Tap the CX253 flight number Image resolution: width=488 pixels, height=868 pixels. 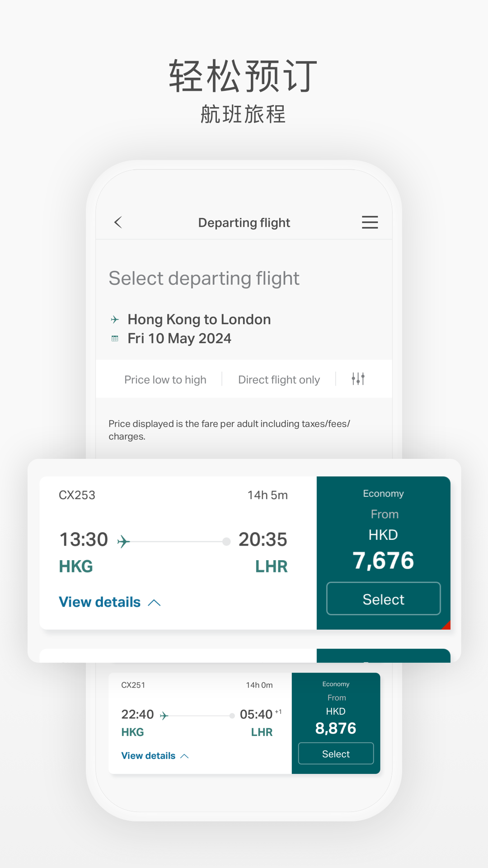coord(77,495)
